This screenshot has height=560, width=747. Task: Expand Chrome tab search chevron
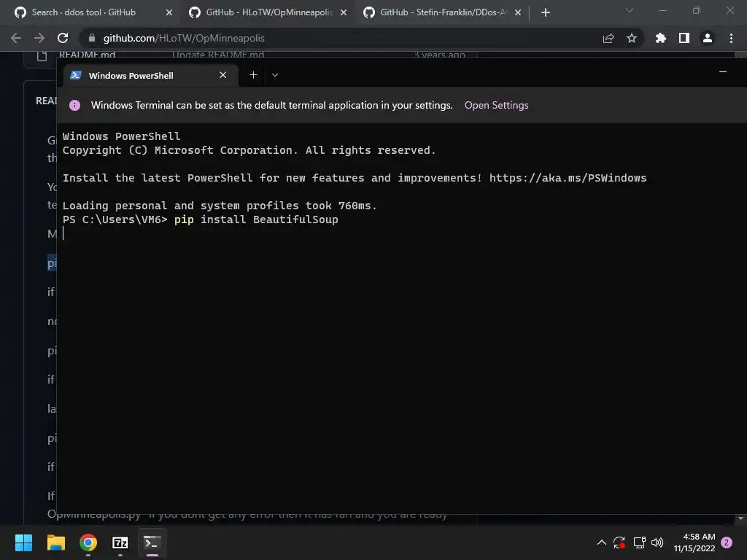(x=630, y=10)
